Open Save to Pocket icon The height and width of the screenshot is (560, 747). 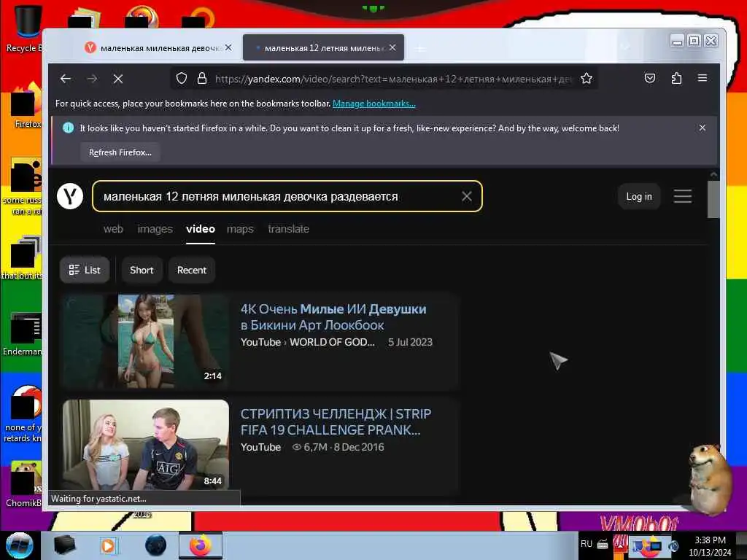point(650,78)
